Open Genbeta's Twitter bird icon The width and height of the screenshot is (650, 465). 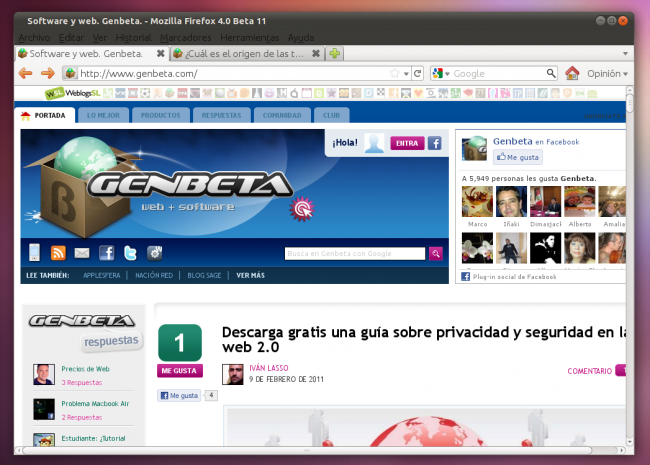click(131, 253)
